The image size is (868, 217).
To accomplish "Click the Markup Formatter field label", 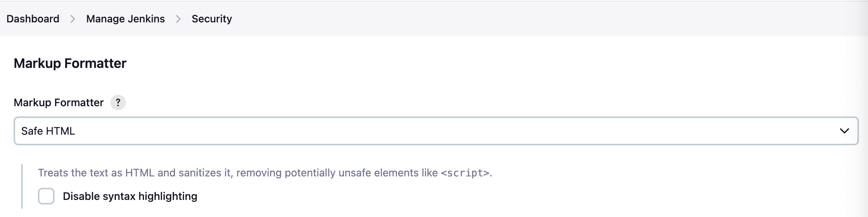I will click(59, 103).
